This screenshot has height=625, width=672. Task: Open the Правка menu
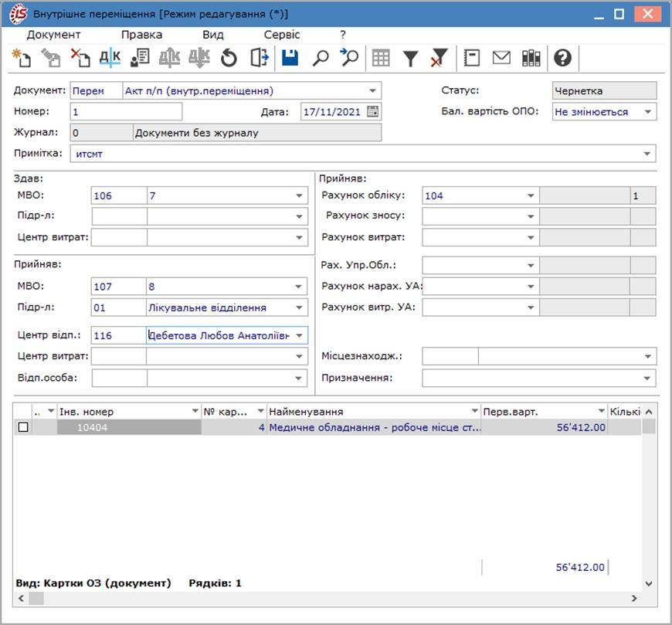click(142, 35)
